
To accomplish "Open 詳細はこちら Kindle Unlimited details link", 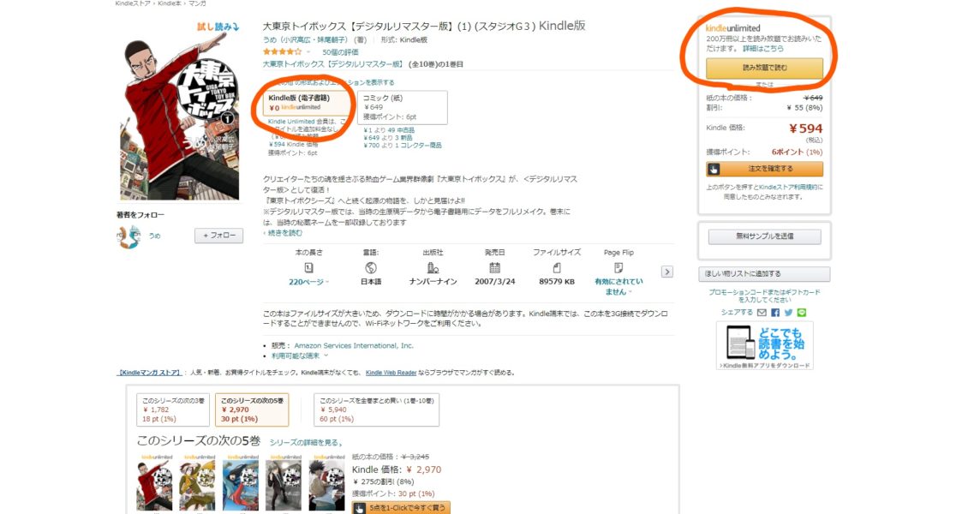I will [x=762, y=48].
